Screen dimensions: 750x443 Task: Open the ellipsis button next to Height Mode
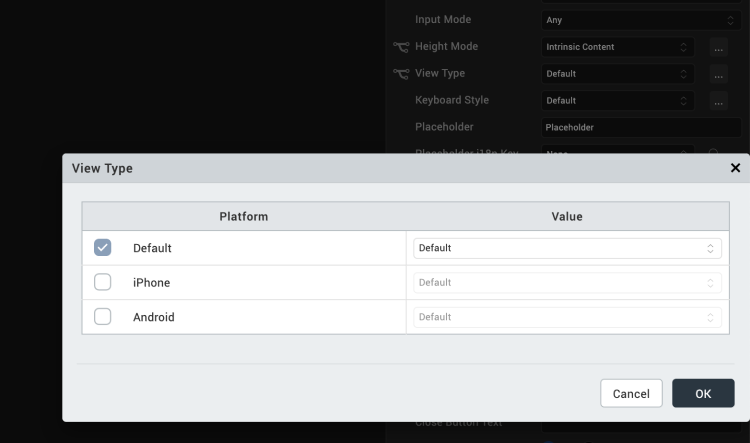718,47
